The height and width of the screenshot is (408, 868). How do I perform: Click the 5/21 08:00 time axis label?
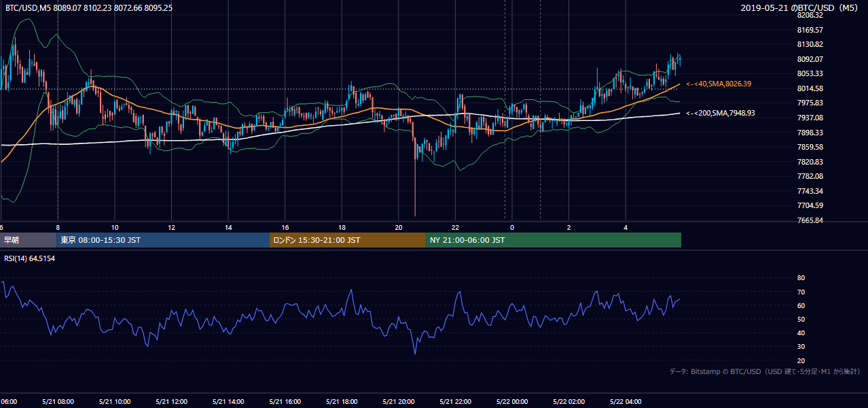pos(58,402)
